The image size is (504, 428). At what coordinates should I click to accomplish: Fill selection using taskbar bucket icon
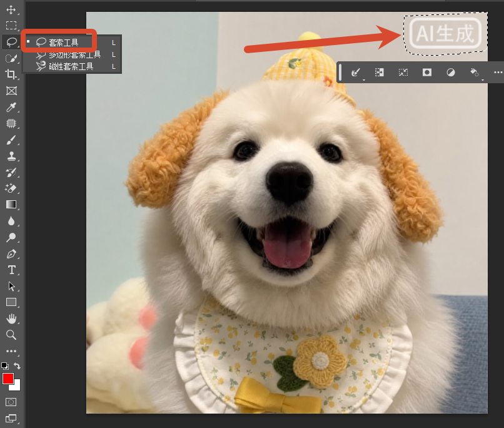[x=475, y=73]
